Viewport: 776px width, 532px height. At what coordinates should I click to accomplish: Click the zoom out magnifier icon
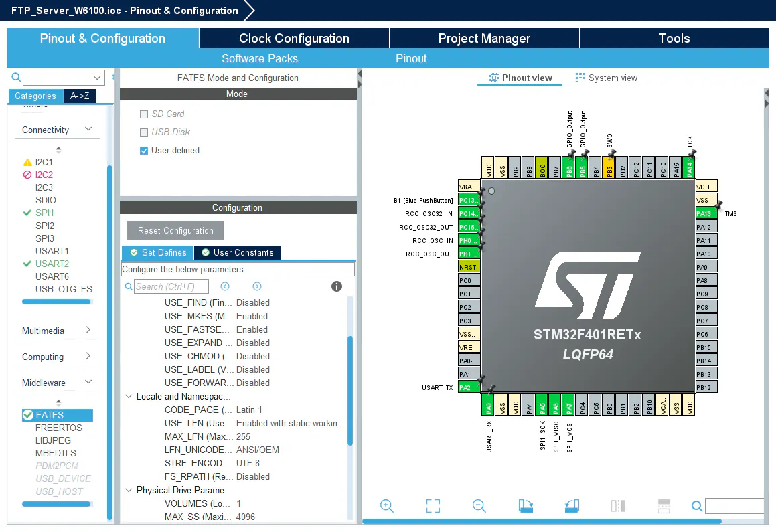tap(479, 506)
